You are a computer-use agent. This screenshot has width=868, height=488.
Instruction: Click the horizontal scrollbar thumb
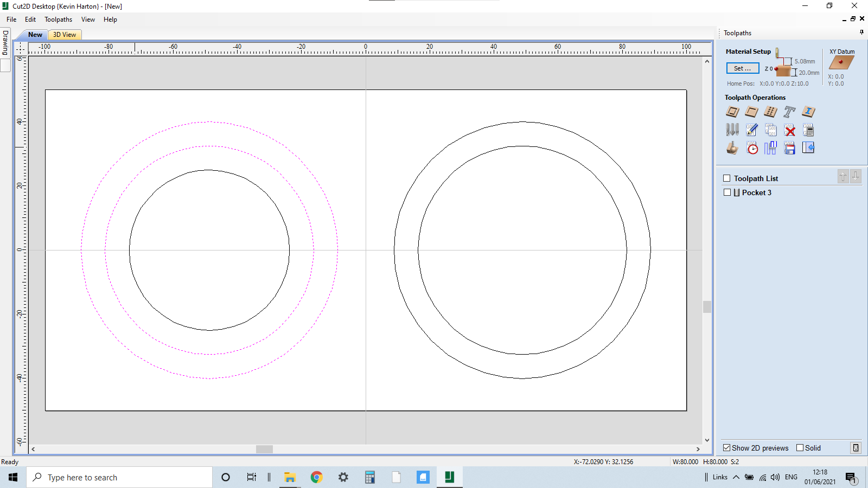(x=264, y=449)
